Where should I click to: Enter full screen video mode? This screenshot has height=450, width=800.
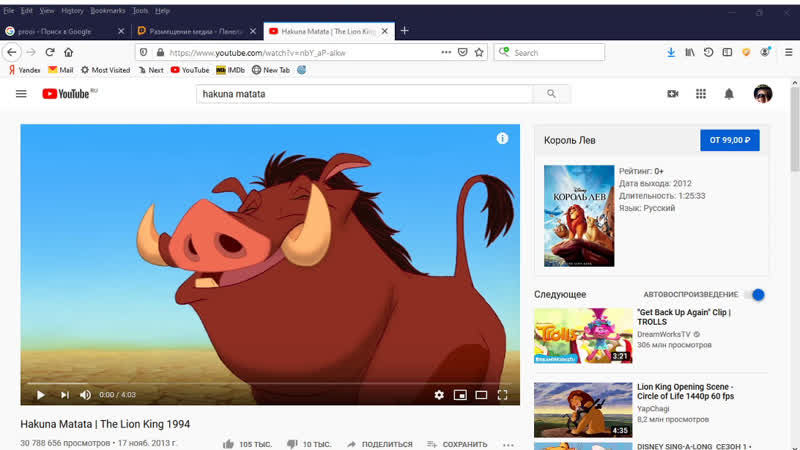(503, 395)
